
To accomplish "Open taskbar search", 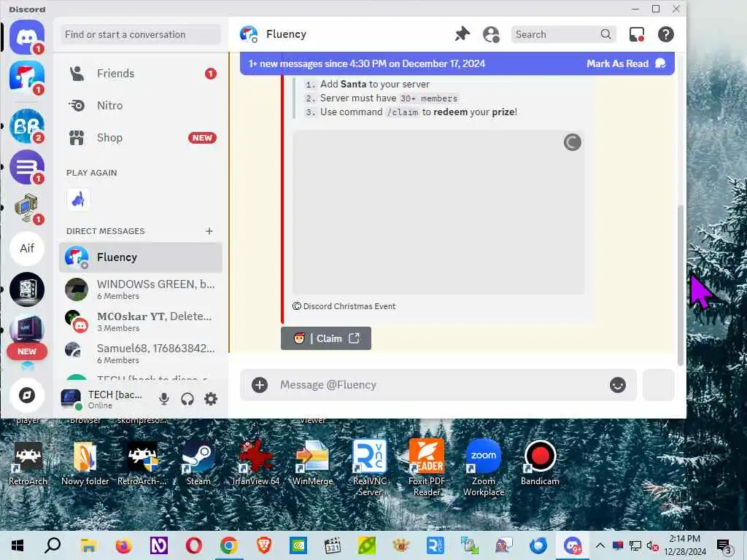I will coord(53,545).
